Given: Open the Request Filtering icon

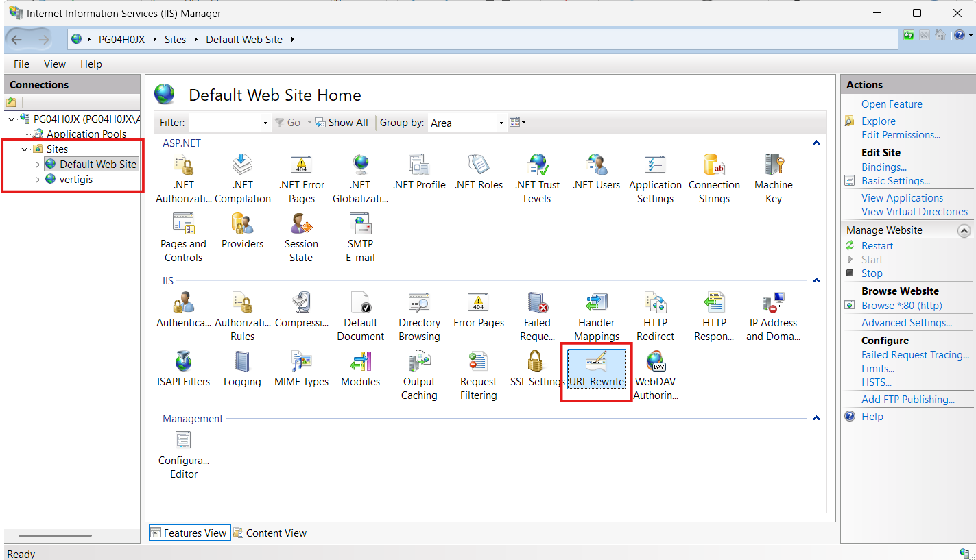Looking at the screenshot, I should pos(478,376).
